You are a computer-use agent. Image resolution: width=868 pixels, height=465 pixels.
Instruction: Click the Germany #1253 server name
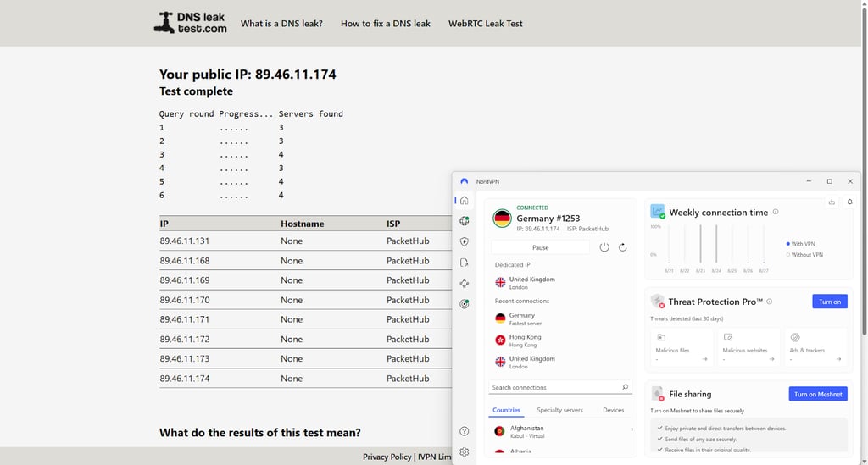(x=548, y=219)
